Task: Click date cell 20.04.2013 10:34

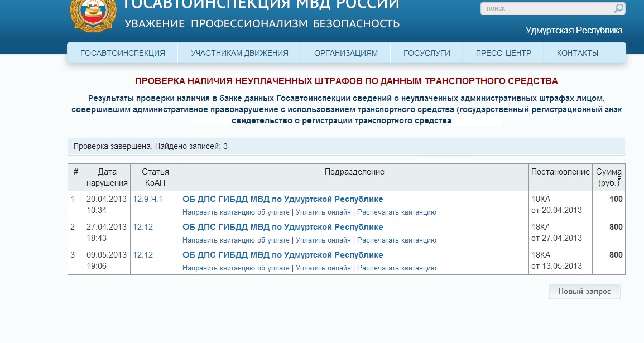Action: (x=107, y=205)
